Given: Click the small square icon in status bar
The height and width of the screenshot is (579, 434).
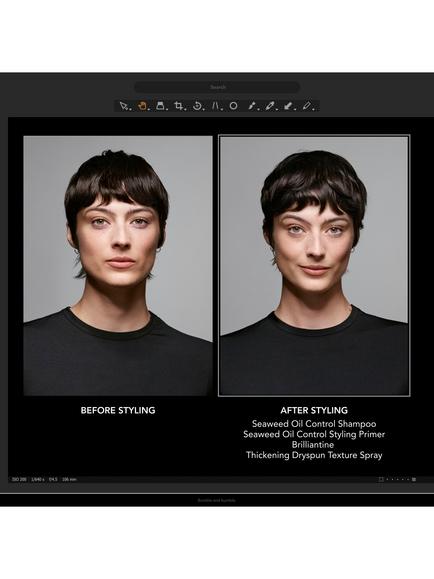Looking at the screenshot, I should tap(381, 479).
